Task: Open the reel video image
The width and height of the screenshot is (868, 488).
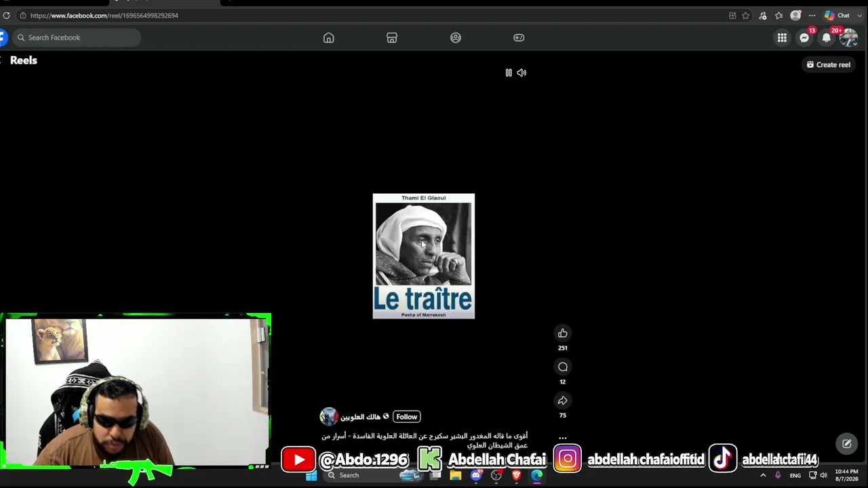Action: 424,256
